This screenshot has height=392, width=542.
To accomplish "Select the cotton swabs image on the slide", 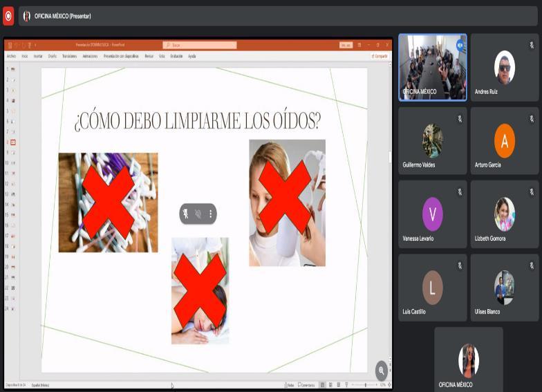I will (108, 203).
